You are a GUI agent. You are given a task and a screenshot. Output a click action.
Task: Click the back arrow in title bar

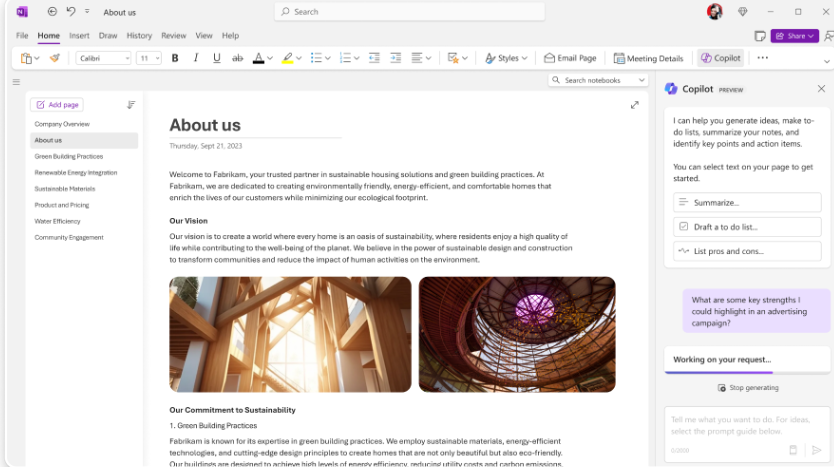pyautogui.click(x=52, y=12)
